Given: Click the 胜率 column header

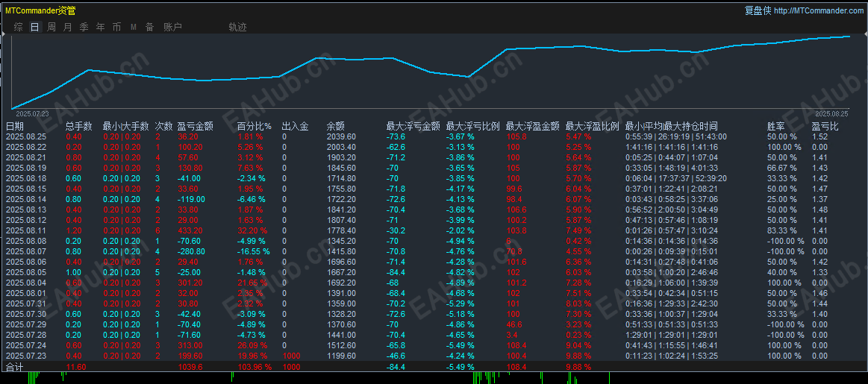Looking at the screenshot, I should point(775,126).
